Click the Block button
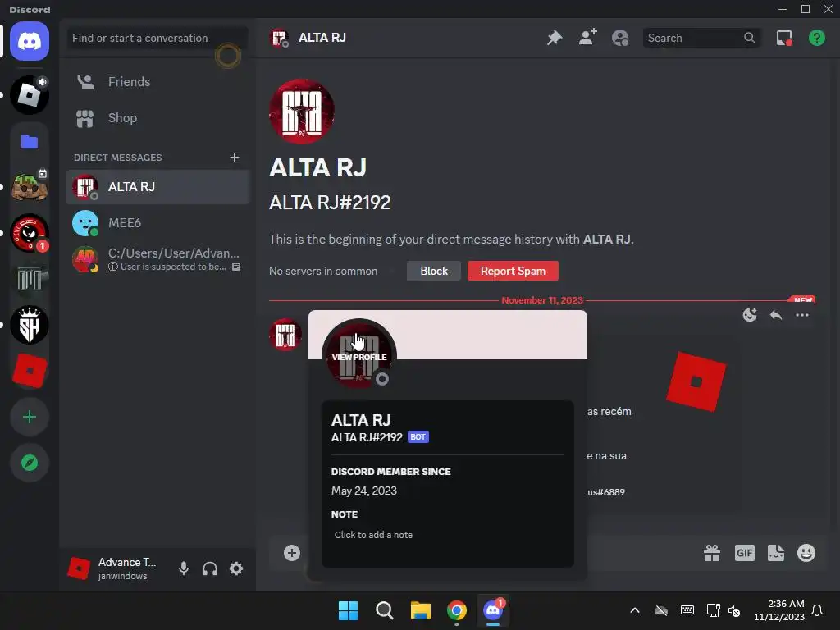 tap(433, 271)
